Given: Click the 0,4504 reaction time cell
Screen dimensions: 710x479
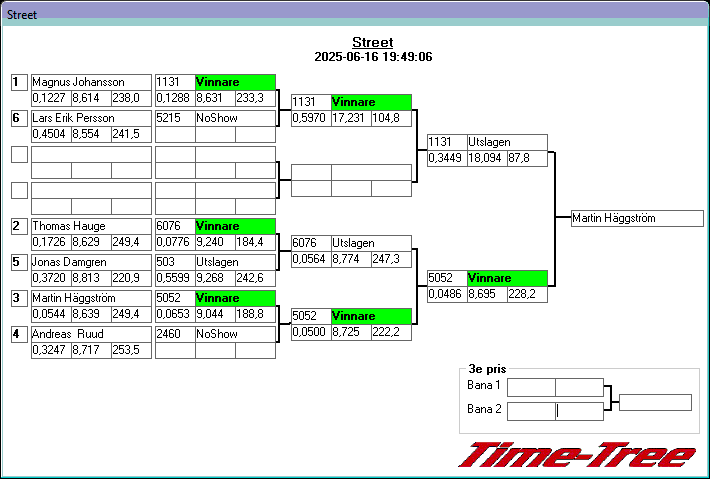Looking at the screenshot, I should tap(51, 134).
